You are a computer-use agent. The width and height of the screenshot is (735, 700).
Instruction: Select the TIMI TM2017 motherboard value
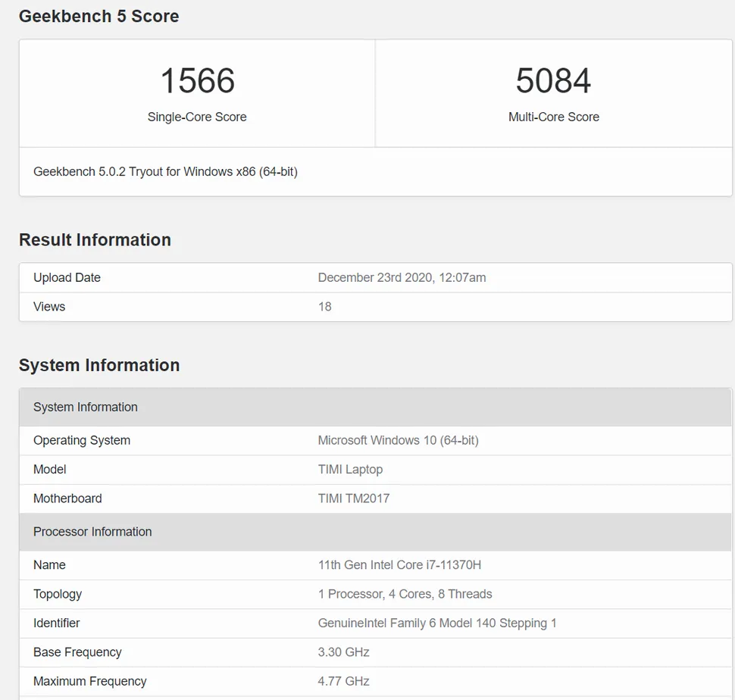coord(353,498)
